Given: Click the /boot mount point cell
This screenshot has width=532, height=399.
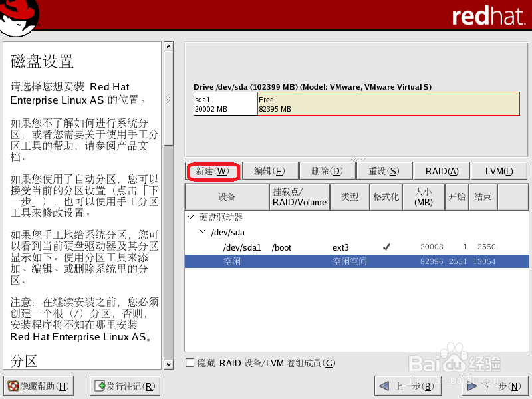Looking at the screenshot, I should [281, 247].
